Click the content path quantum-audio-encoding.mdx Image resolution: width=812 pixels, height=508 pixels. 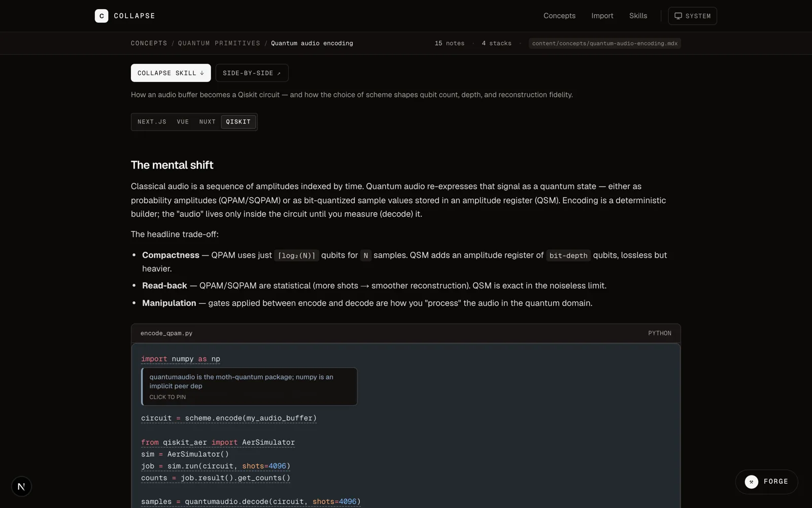pos(604,43)
